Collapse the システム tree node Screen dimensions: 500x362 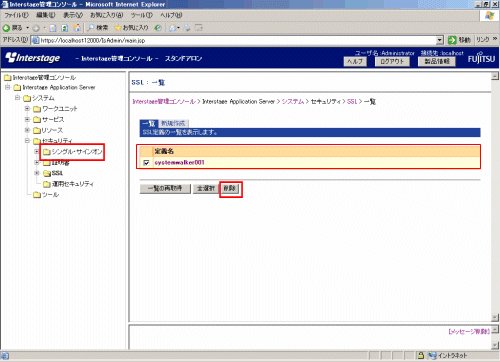pos(17,98)
